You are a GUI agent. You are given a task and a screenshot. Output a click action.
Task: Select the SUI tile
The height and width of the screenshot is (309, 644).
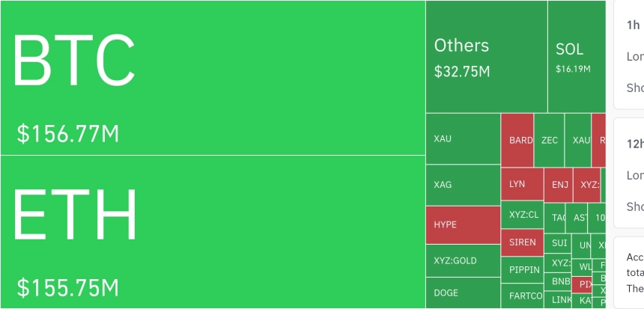point(559,243)
